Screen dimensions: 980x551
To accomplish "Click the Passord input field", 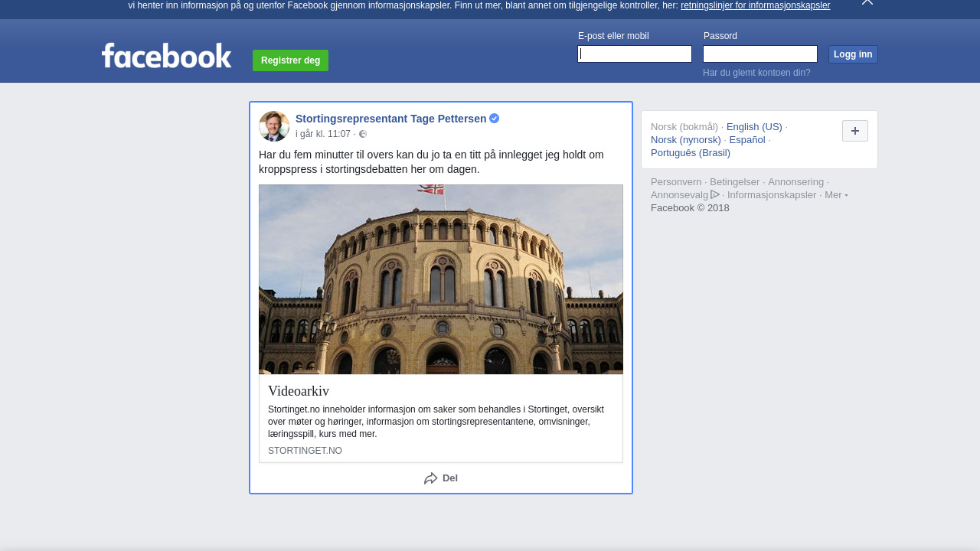I will 759,54.
